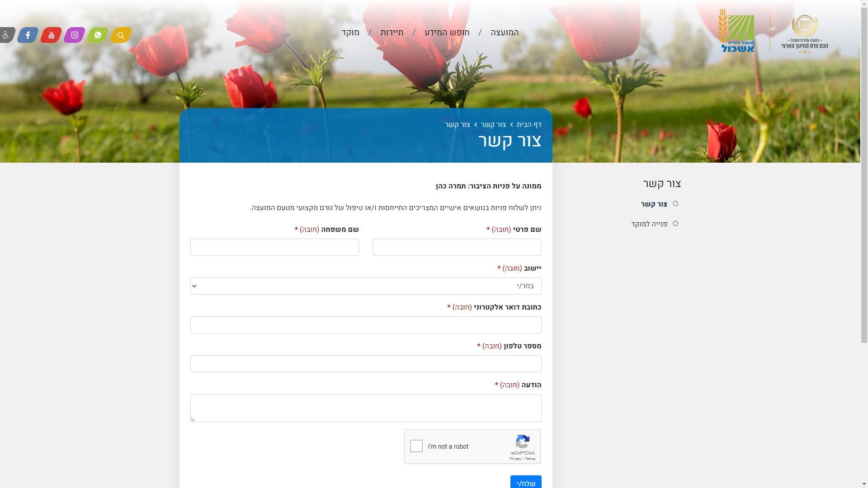Open the WhatsApp contact icon

tap(98, 35)
